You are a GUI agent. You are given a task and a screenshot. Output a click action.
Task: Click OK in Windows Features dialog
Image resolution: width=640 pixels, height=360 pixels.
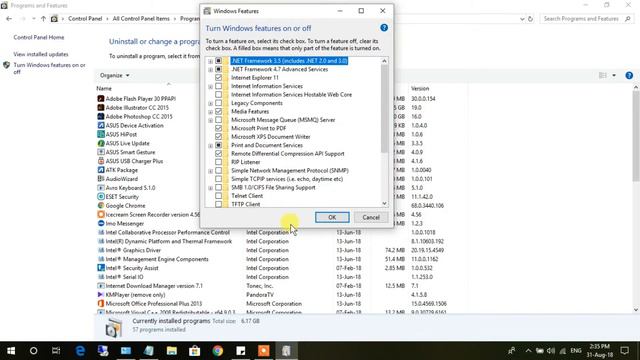tap(332, 217)
